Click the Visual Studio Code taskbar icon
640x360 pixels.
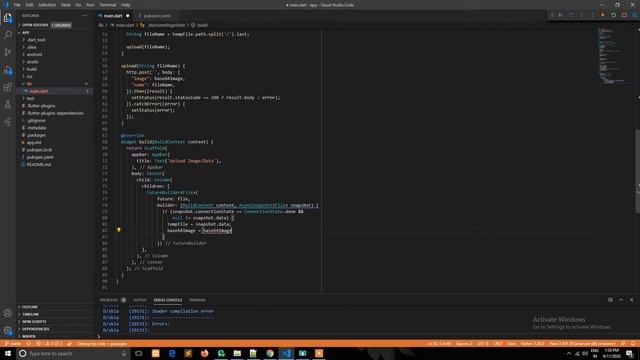(x=286, y=353)
